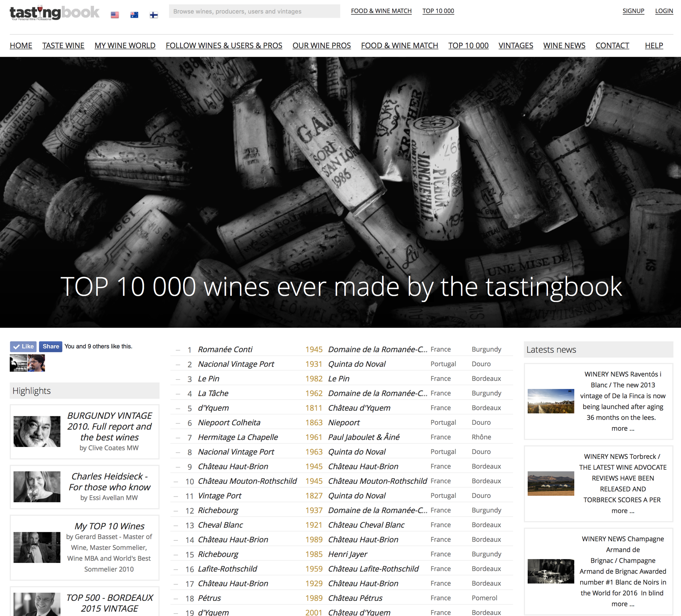Click the LOGIN link

(664, 11)
